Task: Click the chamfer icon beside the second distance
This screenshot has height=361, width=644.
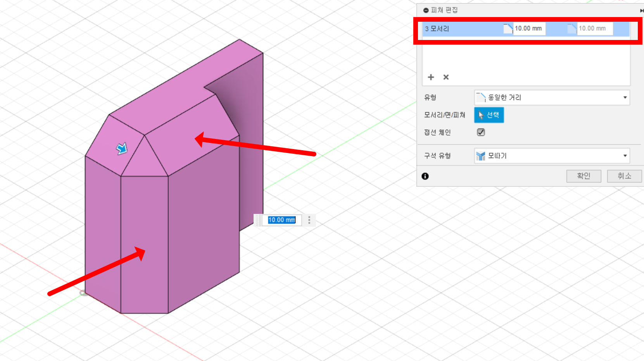Action: point(572,29)
